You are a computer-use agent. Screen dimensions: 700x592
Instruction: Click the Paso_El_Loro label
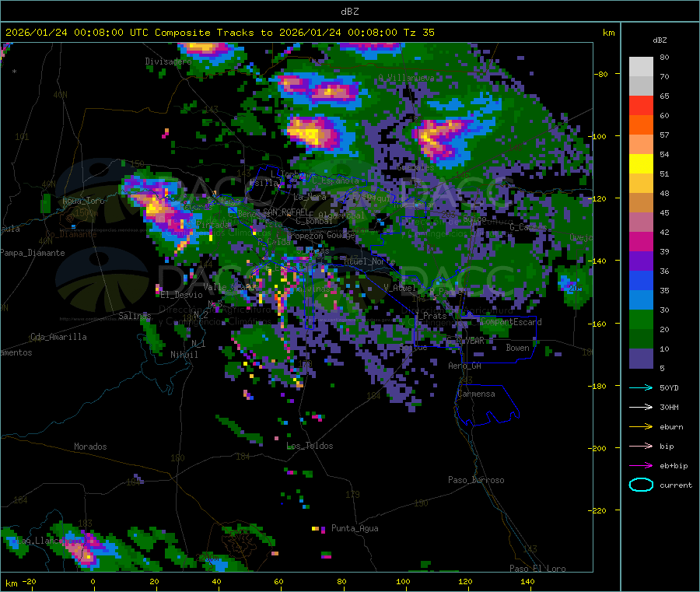click(537, 569)
